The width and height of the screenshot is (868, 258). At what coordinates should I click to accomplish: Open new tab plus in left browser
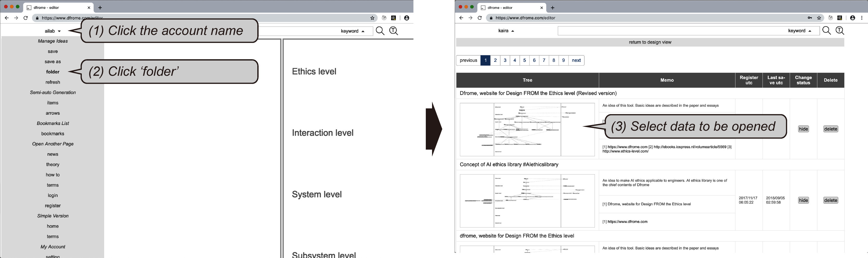point(100,7)
